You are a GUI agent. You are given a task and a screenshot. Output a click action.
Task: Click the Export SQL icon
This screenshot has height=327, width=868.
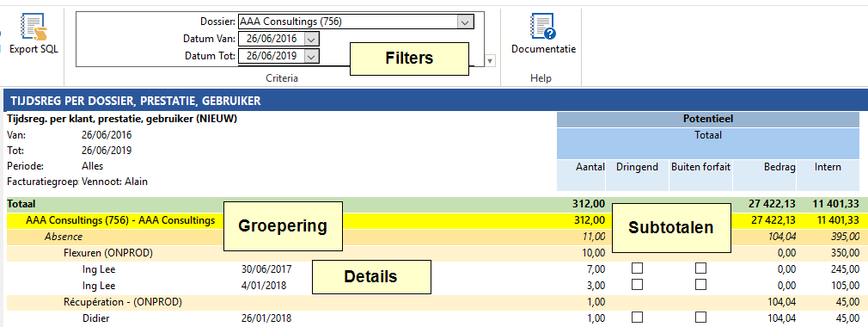click(x=34, y=27)
